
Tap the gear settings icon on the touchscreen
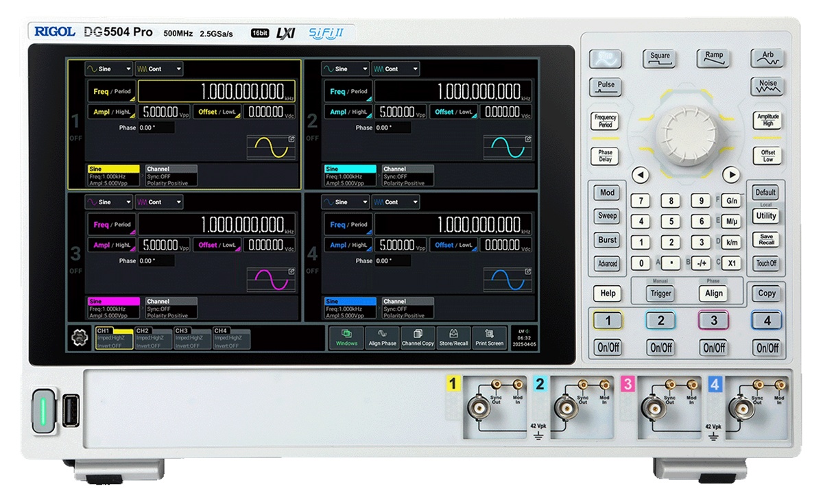click(80, 338)
